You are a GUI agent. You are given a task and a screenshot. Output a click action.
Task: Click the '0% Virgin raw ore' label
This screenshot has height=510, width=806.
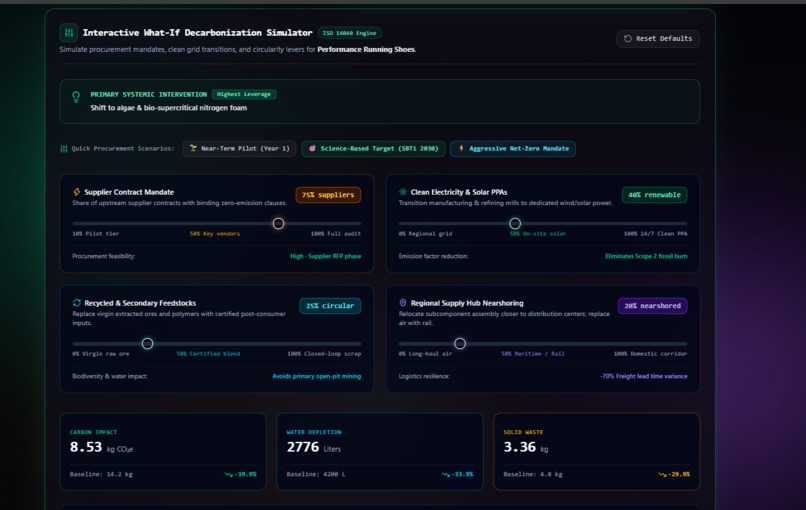101,354
